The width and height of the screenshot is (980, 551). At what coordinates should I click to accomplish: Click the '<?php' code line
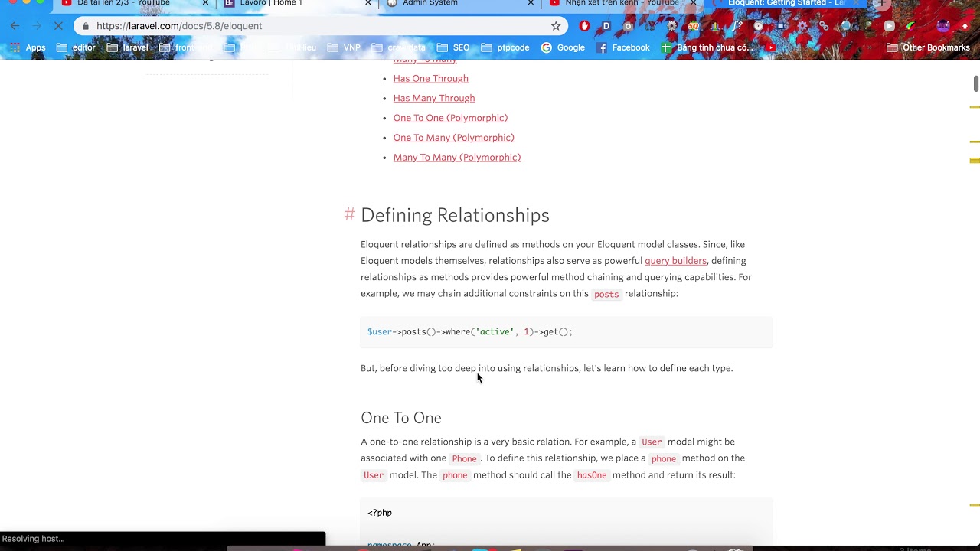(380, 513)
